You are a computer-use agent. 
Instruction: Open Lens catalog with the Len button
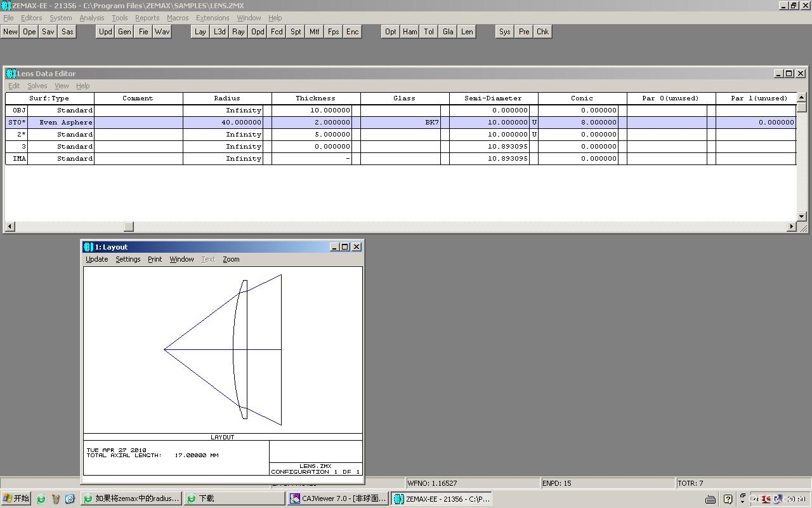[467, 32]
